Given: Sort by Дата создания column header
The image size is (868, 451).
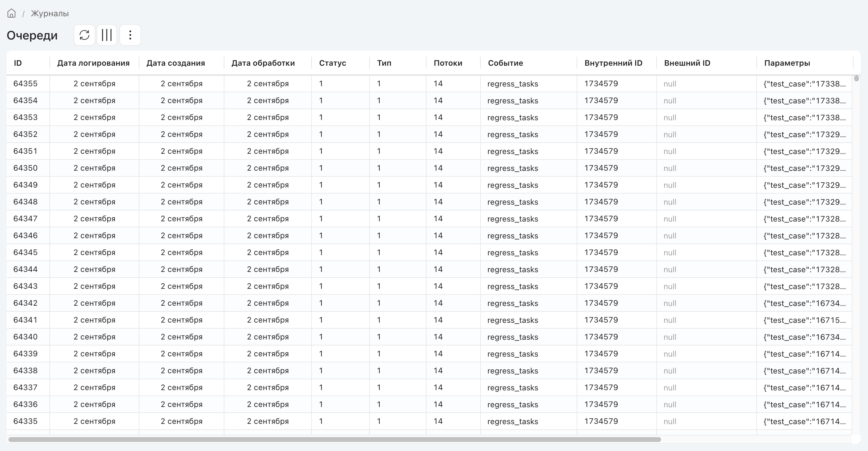Looking at the screenshot, I should coord(176,63).
